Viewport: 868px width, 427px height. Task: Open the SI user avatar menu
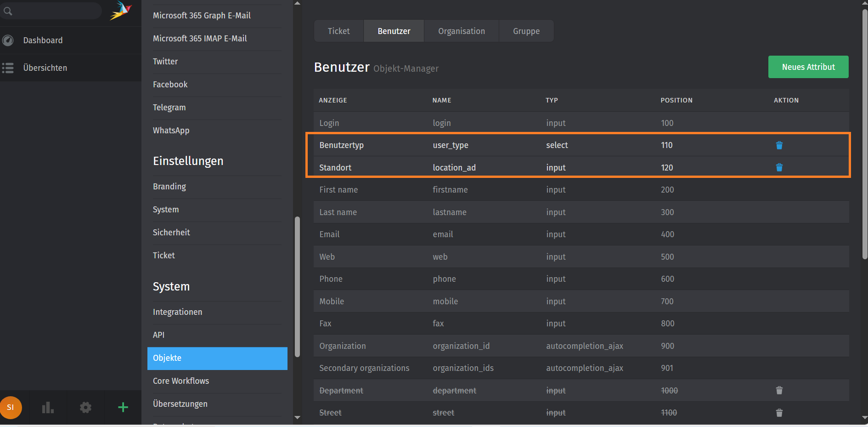point(11,407)
